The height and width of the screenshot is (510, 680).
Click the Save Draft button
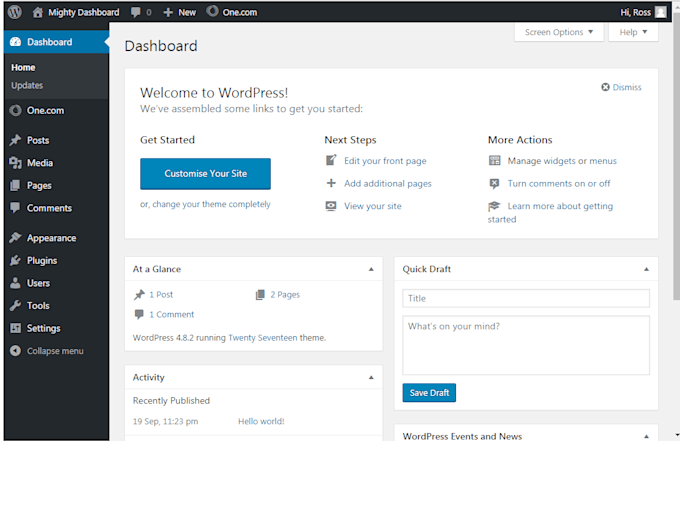tap(429, 392)
